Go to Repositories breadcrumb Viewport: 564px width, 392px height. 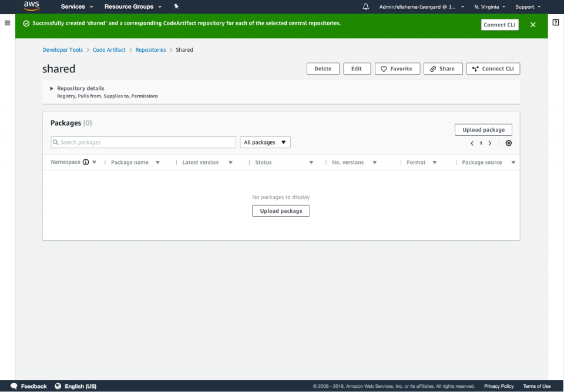[150, 50]
